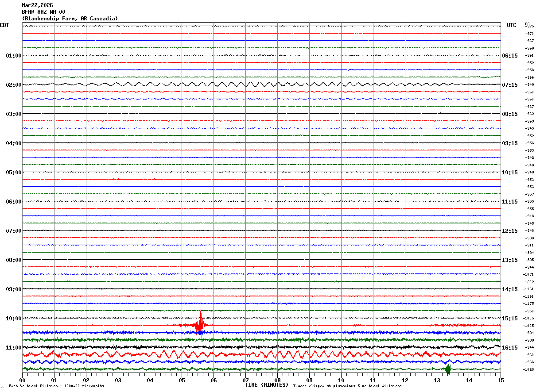Click the Traces clipped at plus/minus 5 divisions note
This screenshot has width=536, height=392.
(347, 386)
